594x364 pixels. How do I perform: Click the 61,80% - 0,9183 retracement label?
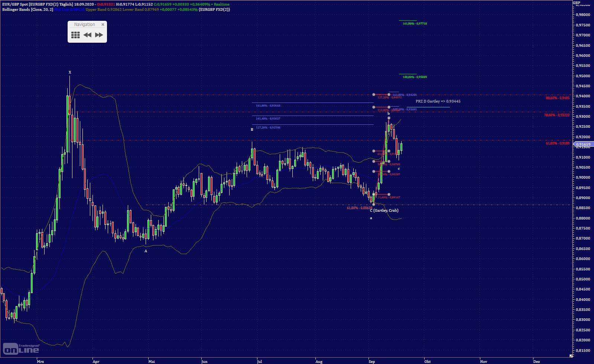pyautogui.click(x=558, y=143)
